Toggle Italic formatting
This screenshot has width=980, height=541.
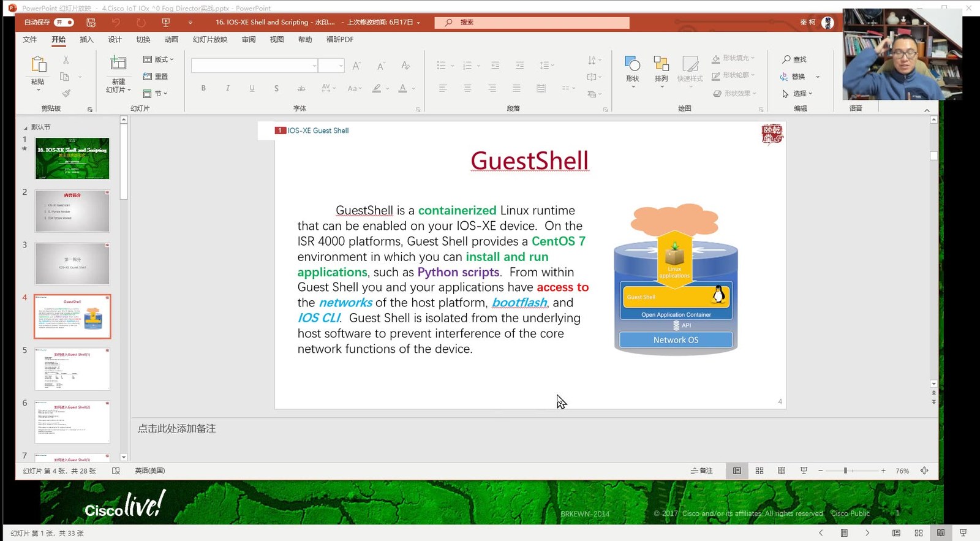(x=228, y=88)
